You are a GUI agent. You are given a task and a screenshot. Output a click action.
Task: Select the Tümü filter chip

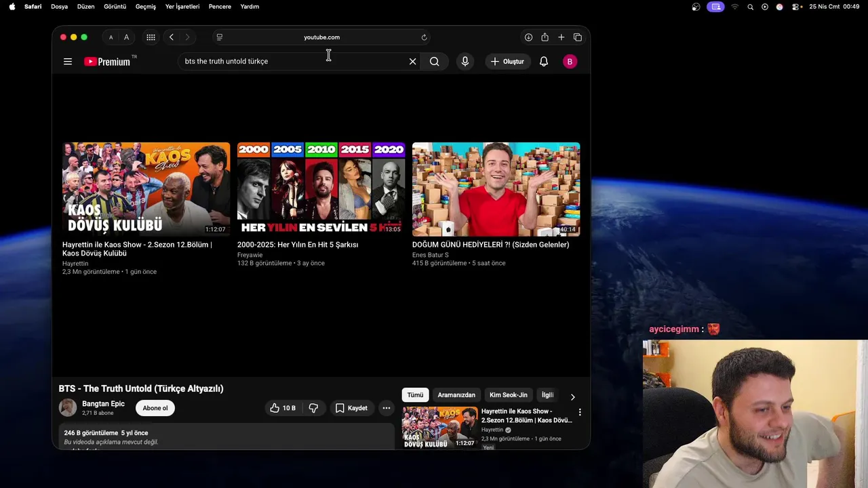(415, 395)
